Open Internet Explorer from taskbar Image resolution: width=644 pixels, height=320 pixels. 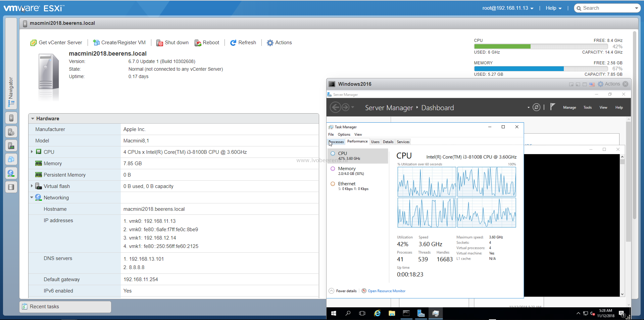377,313
